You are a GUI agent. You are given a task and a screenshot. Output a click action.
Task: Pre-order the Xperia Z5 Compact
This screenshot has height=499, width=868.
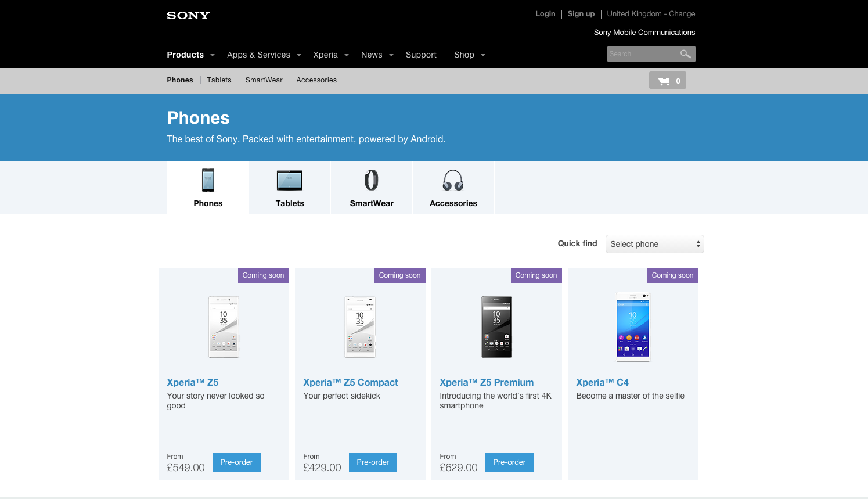coord(373,462)
